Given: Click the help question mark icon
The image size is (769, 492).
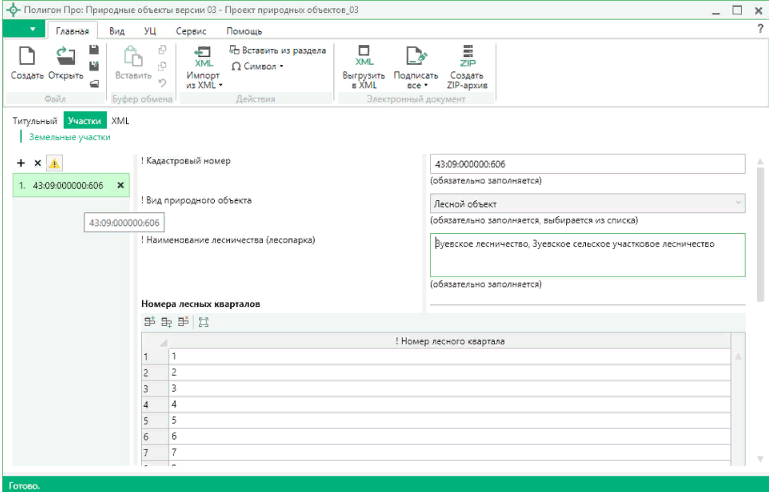Looking at the screenshot, I should 759,30.
